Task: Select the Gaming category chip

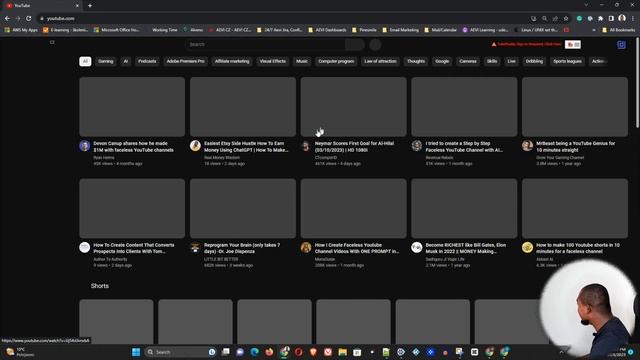Action: pos(106,61)
